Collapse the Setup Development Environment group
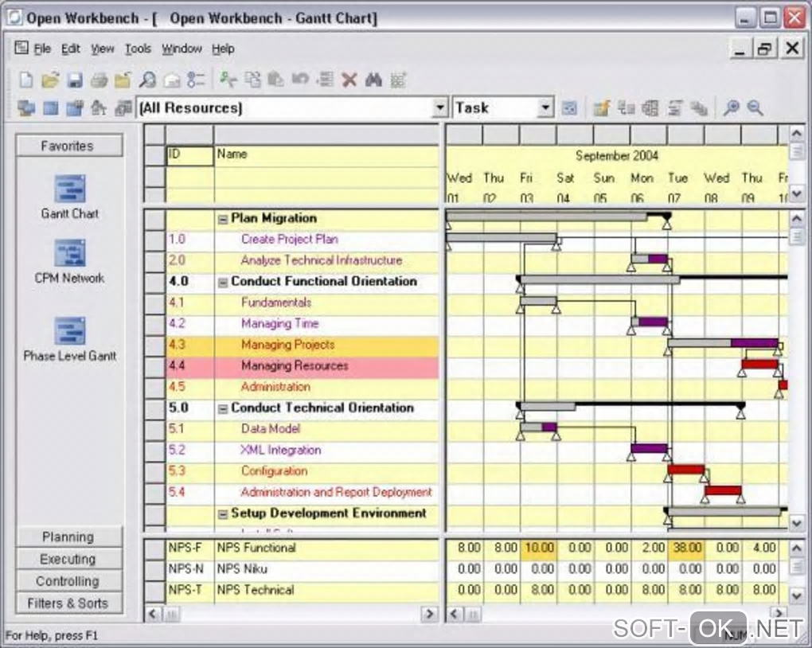 pyautogui.click(x=223, y=514)
